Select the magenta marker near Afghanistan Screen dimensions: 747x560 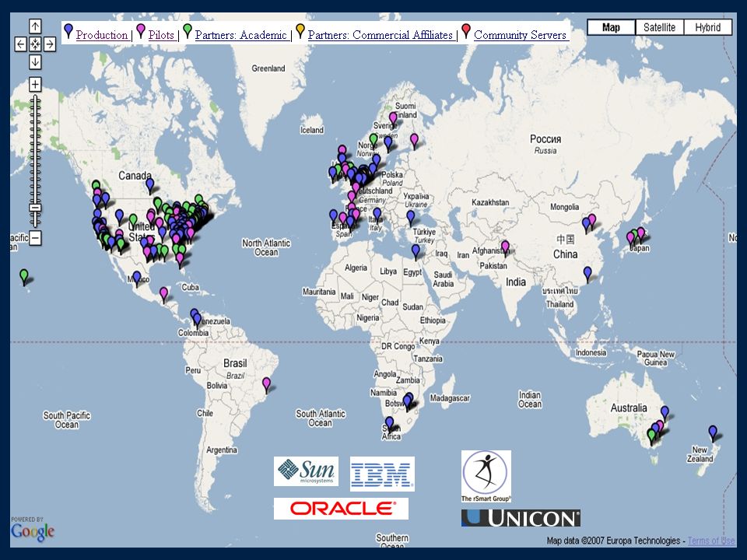[x=505, y=247]
